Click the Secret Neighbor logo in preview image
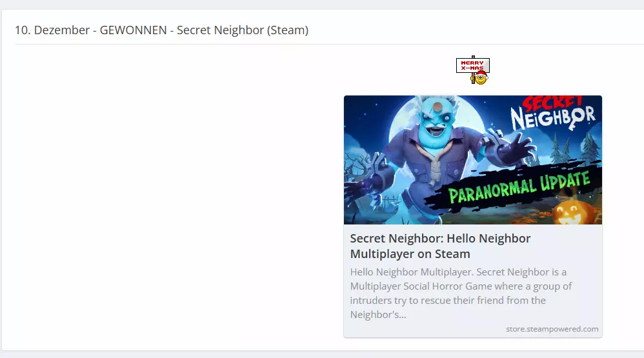This screenshot has width=644, height=358. pyautogui.click(x=553, y=114)
